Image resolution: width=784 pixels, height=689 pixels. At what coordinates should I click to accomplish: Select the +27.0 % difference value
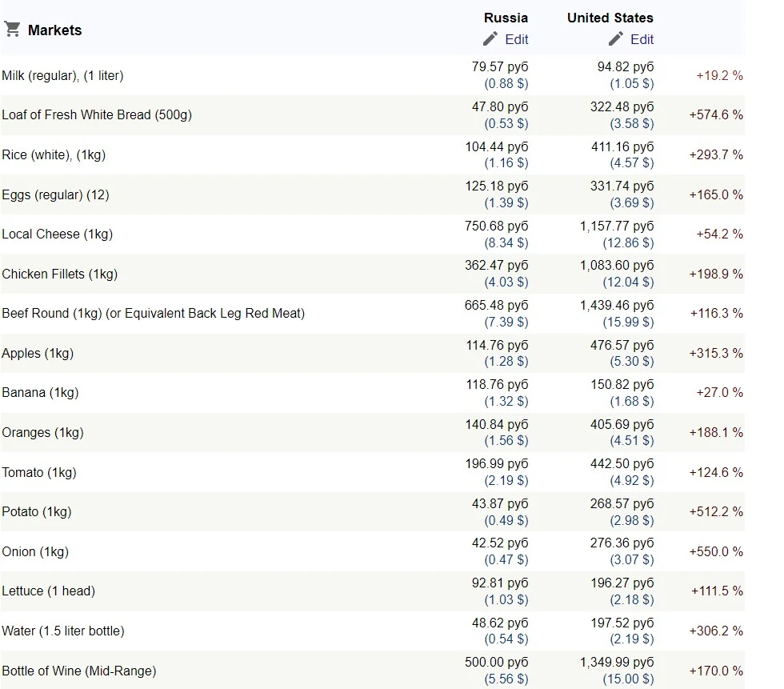click(x=719, y=392)
